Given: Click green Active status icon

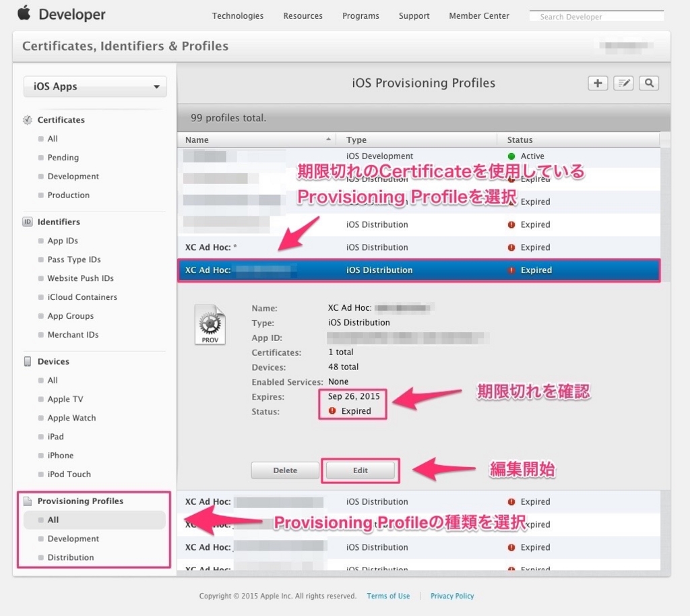Looking at the screenshot, I should [511, 156].
